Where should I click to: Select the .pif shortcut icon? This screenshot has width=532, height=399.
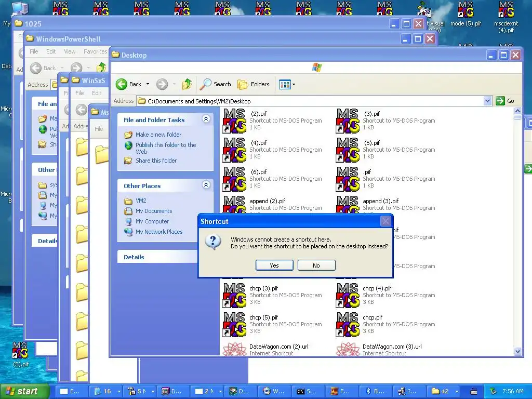pyautogui.click(x=348, y=179)
